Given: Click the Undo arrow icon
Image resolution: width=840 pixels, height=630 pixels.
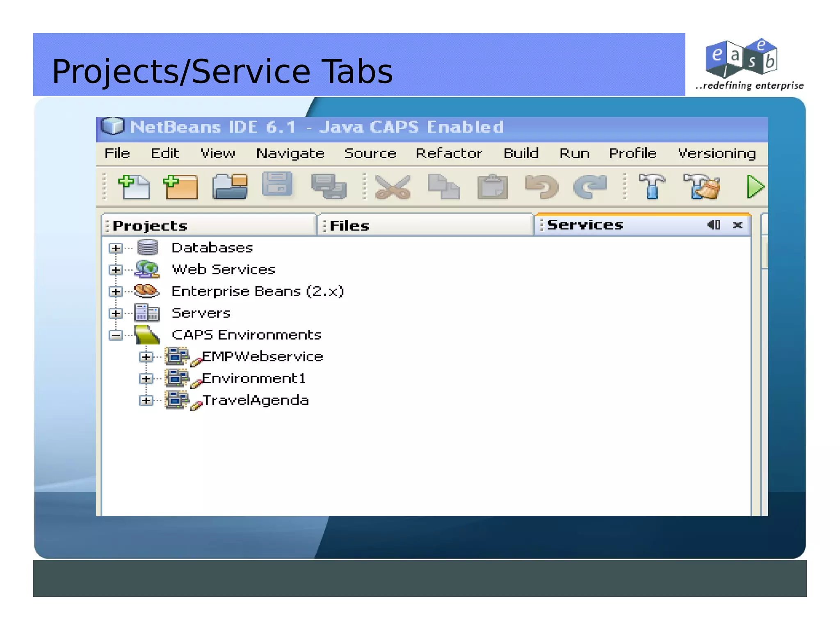Looking at the screenshot, I should (x=542, y=187).
